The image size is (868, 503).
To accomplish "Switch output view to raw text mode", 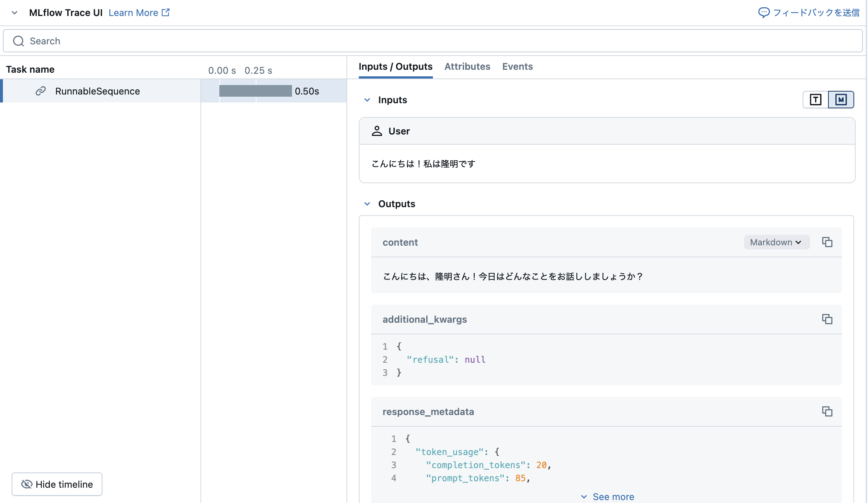I will click(x=816, y=99).
